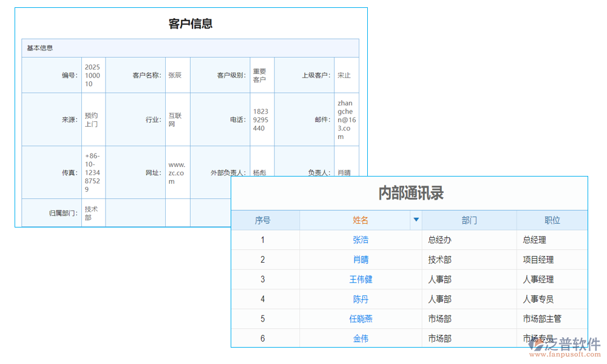Open contact 肖晴 in row 2
The width and height of the screenshot is (607, 364).
pyautogui.click(x=361, y=260)
